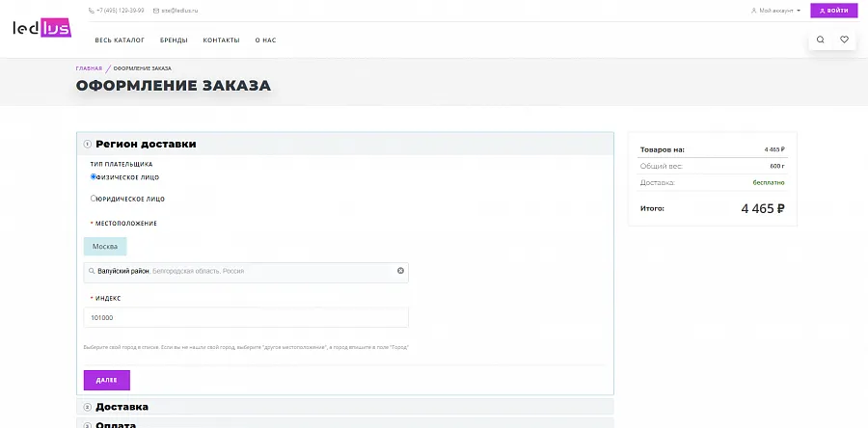Choose the Москва quick location chip
Viewport: 868px width, 428px height.
[105, 247]
